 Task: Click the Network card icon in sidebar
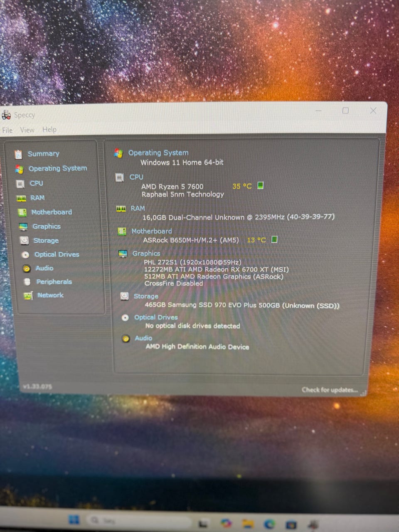(28, 296)
